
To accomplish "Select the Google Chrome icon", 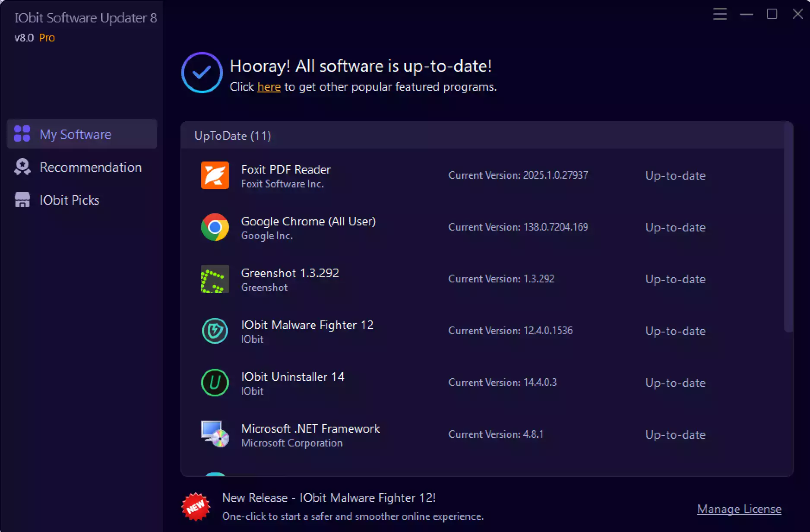I will 215,227.
